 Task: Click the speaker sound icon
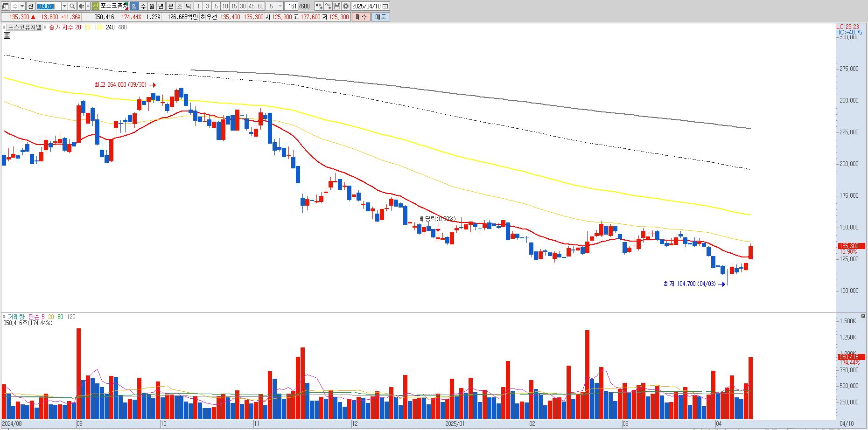coord(81,6)
